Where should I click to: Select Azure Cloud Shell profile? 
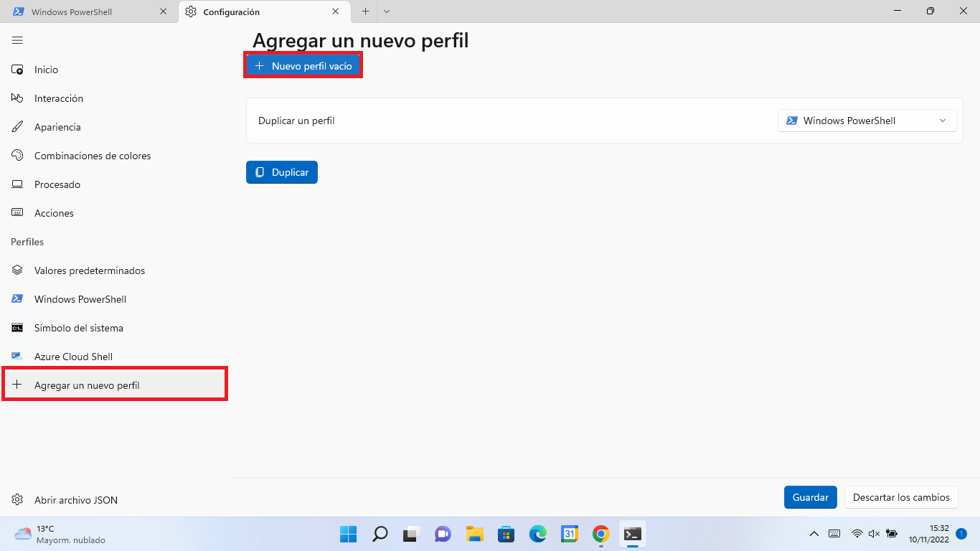coord(115,357)
